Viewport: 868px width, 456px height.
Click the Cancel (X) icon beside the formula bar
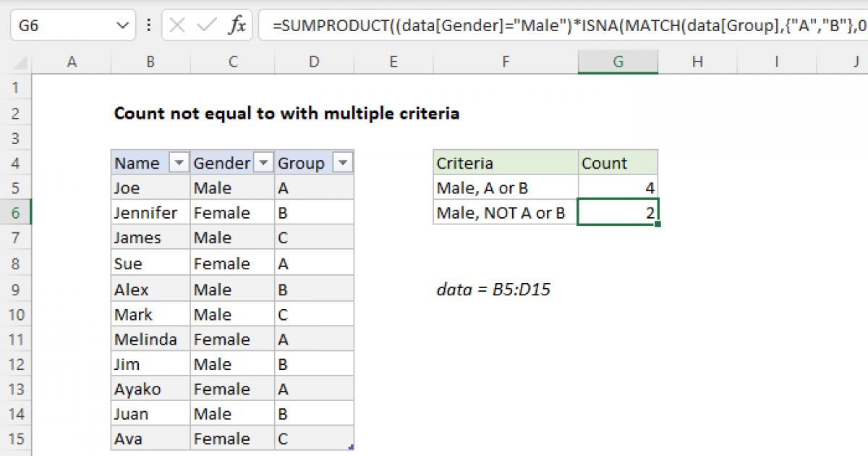coord(176,25)
